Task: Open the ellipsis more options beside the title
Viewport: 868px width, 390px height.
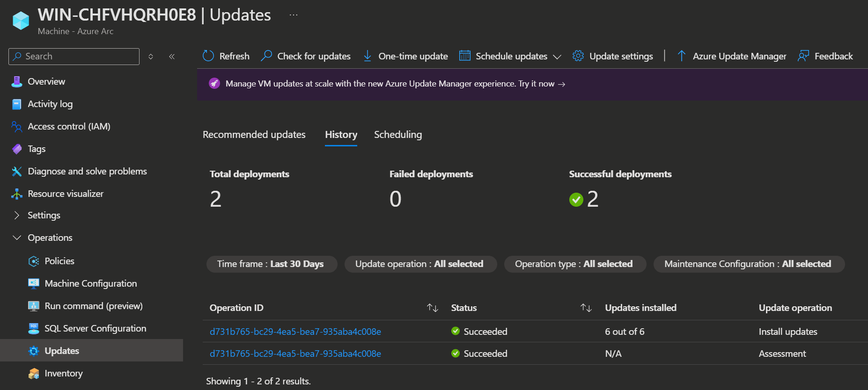Action: (x=294, y=15)
